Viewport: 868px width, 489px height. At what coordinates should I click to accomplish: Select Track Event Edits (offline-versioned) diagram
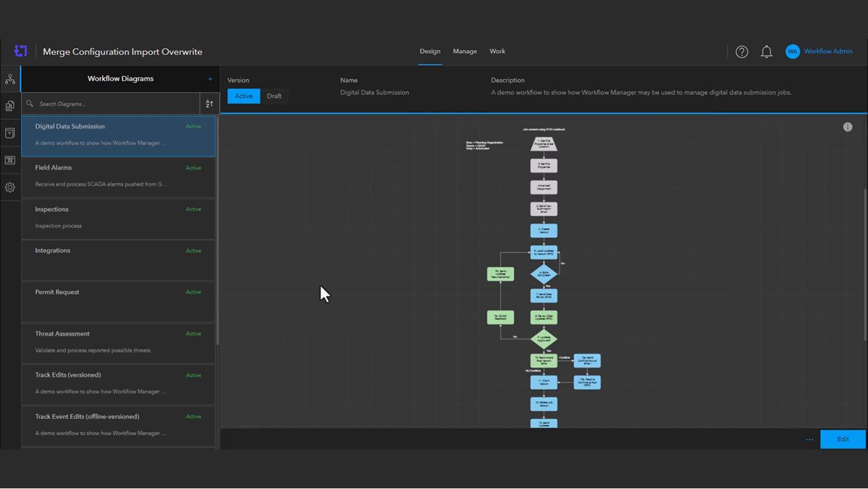(x=118, y=425)
